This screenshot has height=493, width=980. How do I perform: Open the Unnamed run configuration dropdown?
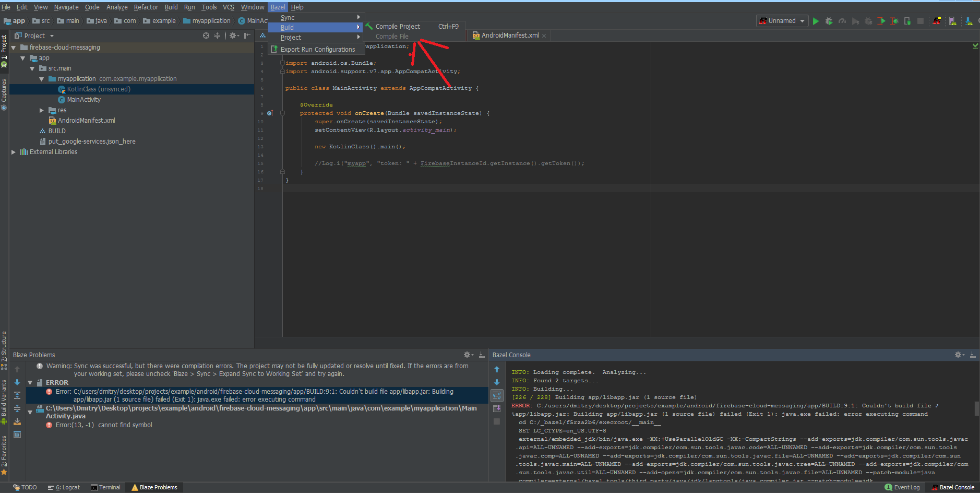coord(781,21)
